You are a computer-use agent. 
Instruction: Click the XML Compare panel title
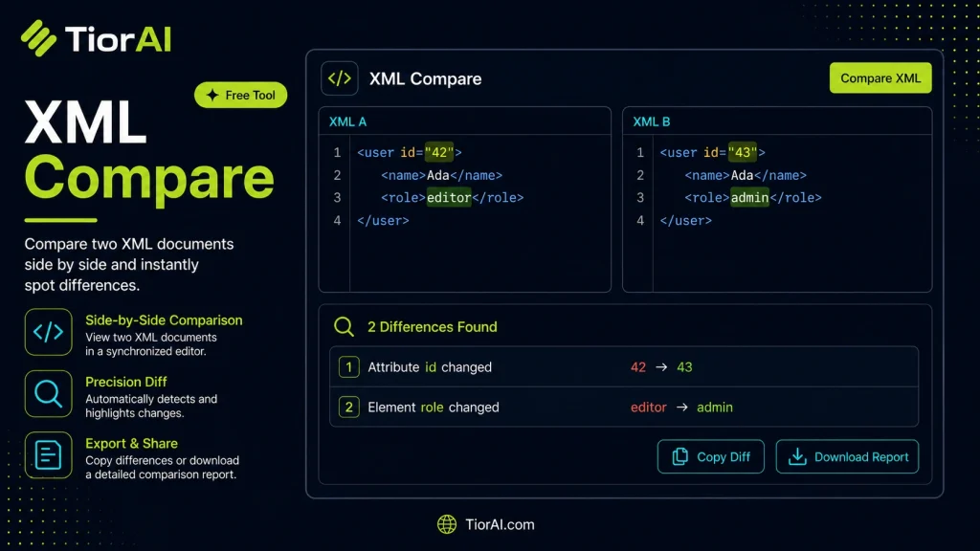pyautogui.click(x=425, y=78)
